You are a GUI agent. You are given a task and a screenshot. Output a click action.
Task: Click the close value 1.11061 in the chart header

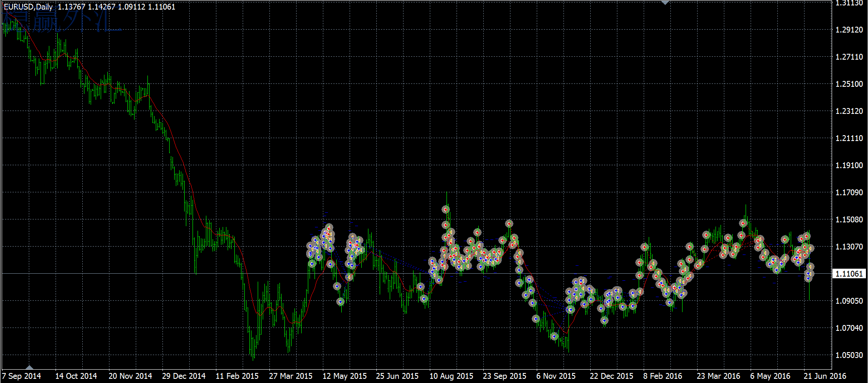click(x=162, y=7)
